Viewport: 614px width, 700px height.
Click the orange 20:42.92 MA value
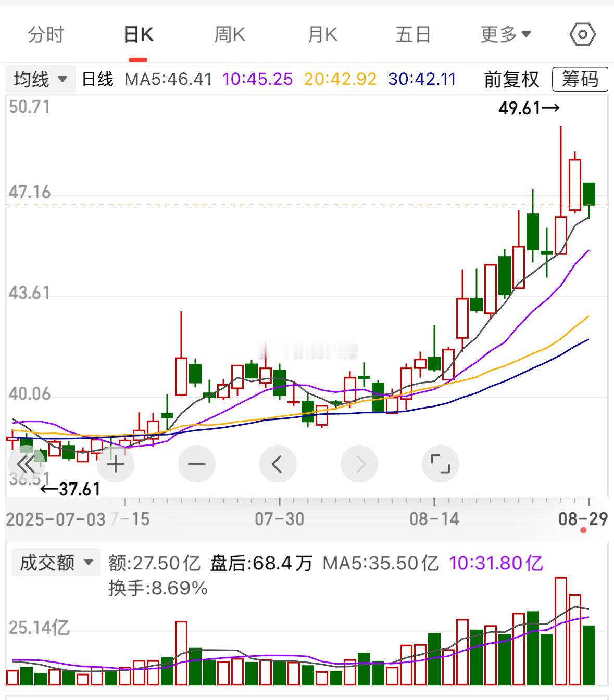click(341, 79)
